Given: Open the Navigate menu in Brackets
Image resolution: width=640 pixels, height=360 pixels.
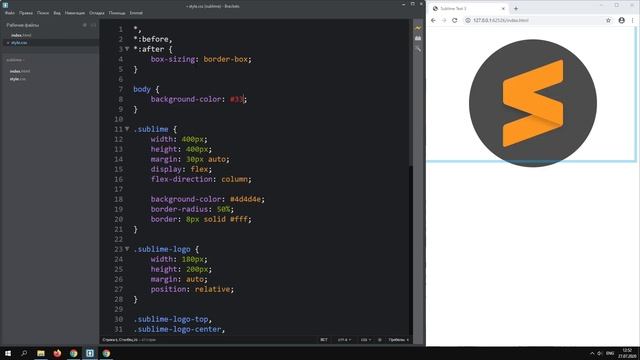Looking at the screenshot, I should click(75, 13).
